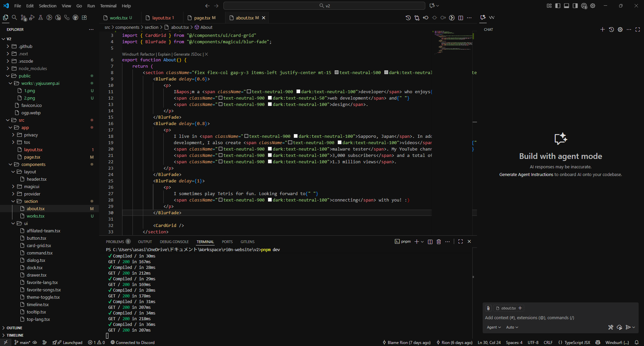Expand the magicui folder
This screenshot has height=346, width=644.
coord(32,186)
